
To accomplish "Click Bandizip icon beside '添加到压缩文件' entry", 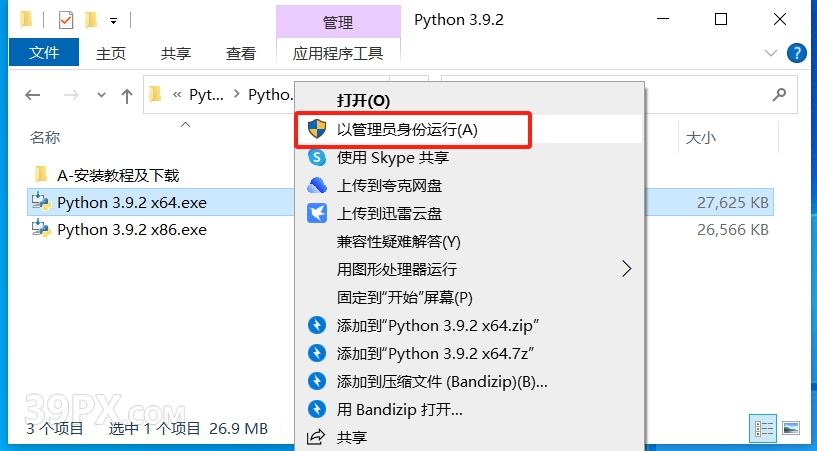I will click(317, 381).
